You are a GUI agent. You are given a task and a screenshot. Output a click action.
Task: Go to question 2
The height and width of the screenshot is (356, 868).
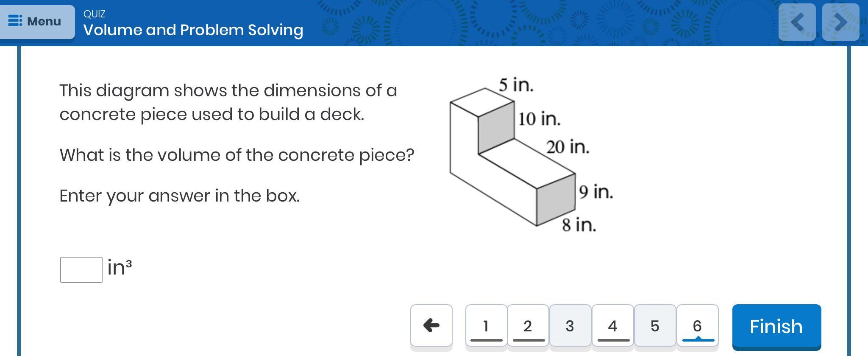point(528,326)
